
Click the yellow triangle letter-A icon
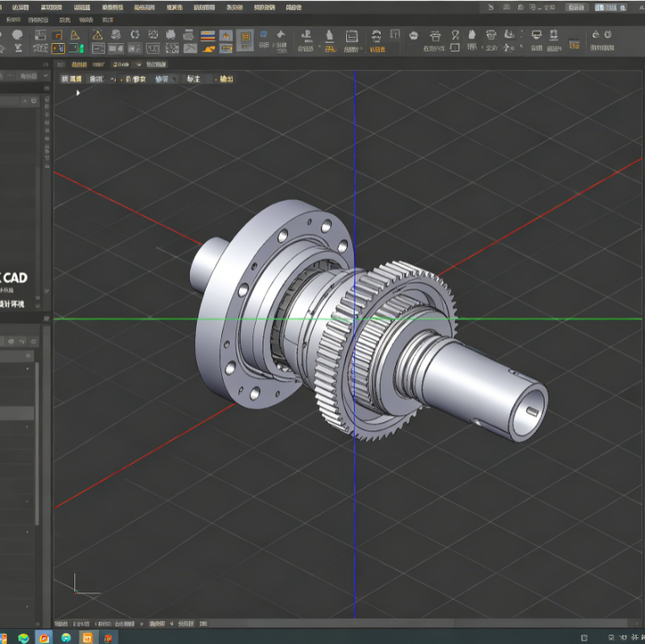tap(75, 35)
